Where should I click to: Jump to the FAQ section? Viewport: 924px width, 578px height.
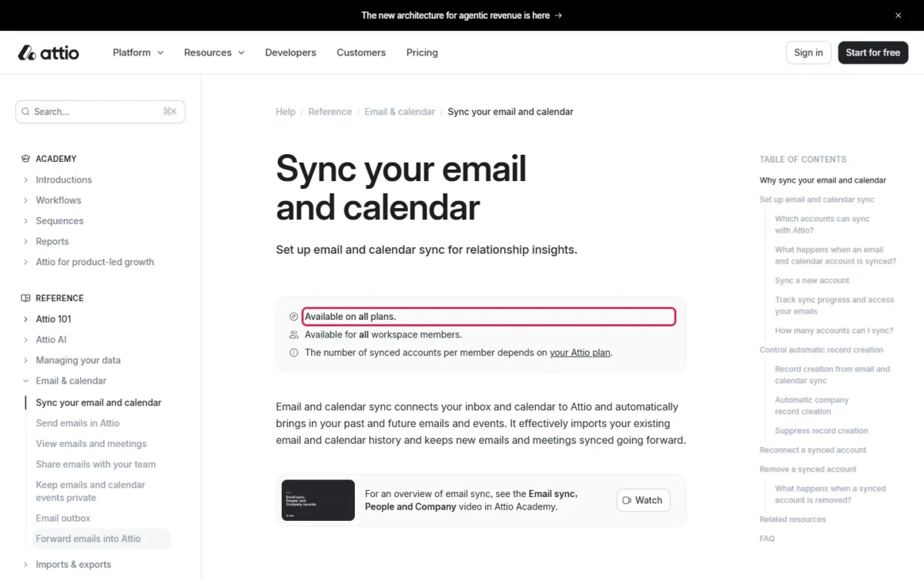767,539
